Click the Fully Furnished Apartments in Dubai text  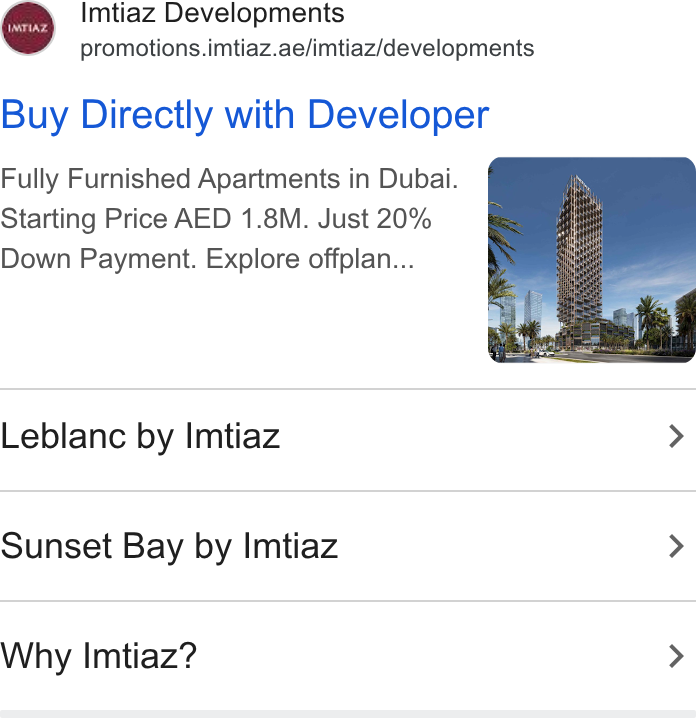[229, 179]
